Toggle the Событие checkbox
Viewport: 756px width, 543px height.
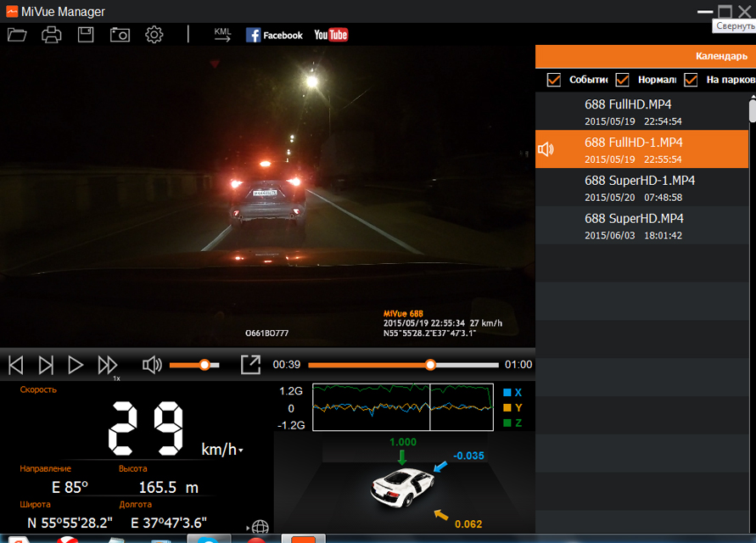click(554, 80)
